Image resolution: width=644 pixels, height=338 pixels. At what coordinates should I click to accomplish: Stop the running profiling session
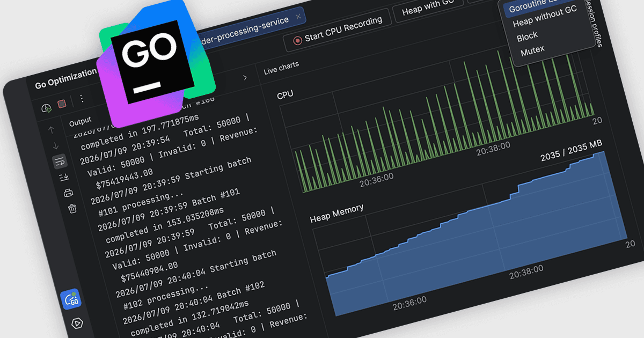[x=62, y=104]
